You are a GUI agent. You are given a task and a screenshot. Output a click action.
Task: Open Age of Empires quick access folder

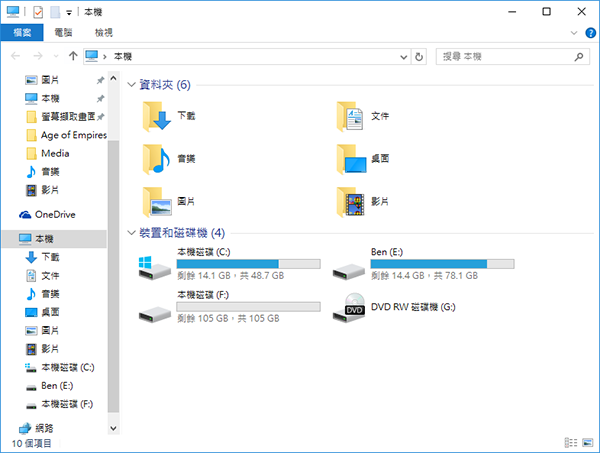[67, 135]
